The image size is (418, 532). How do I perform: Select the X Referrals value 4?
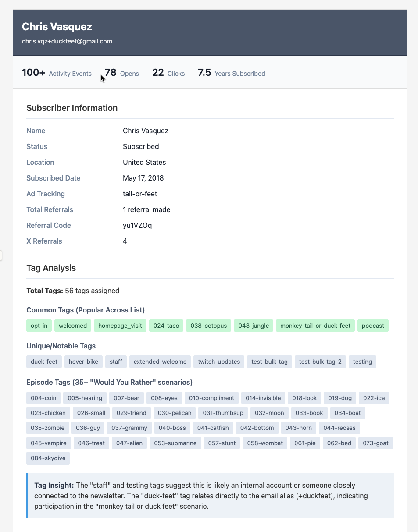(125, 241)
